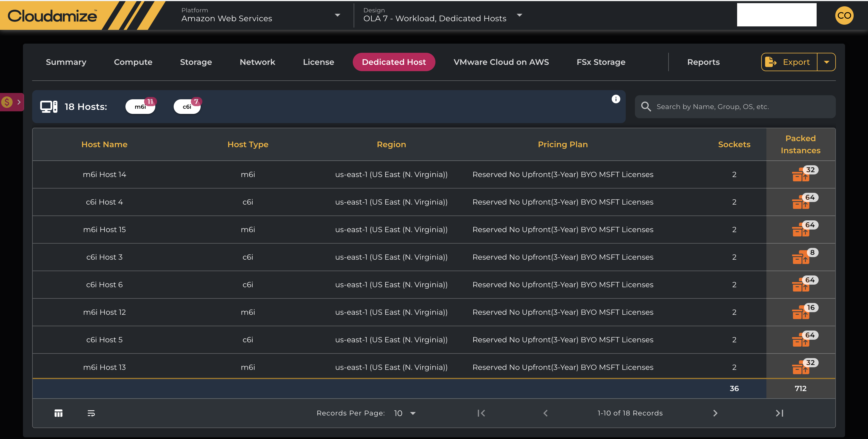Switch to the FSx Storage tab

click(x=600, y=62)
